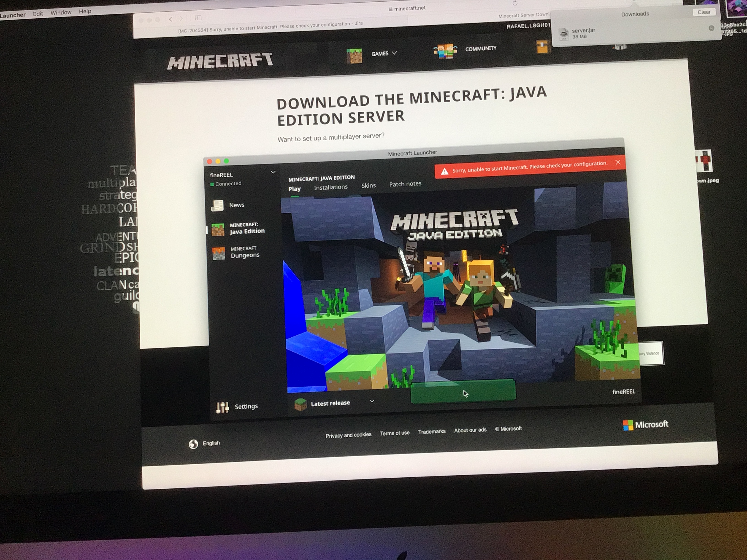Viewport: 747px width, 560px height.
Task: Open launcher Settings sliders icon
Action: 222,407
